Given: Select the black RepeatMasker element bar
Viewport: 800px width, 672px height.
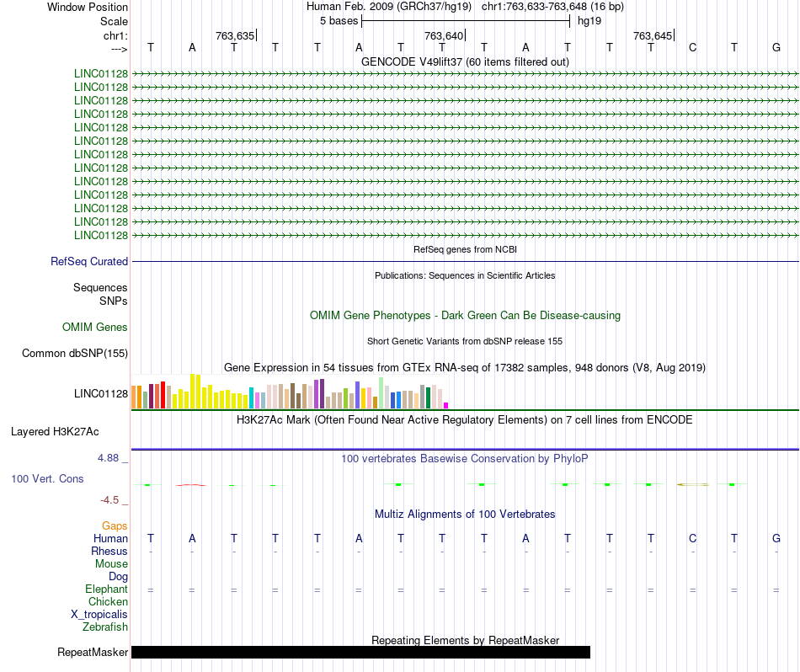Looking at the screenshot, I should click(360, 652).
